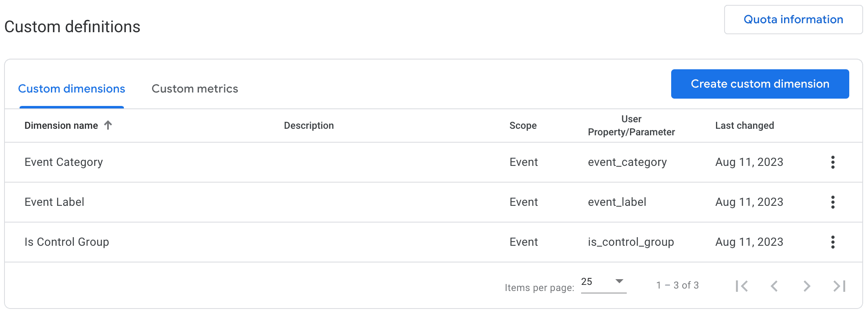Go to first page of results
Image resolution: width=868 pixels, height=313 pixels.
[x=742, y=286]
